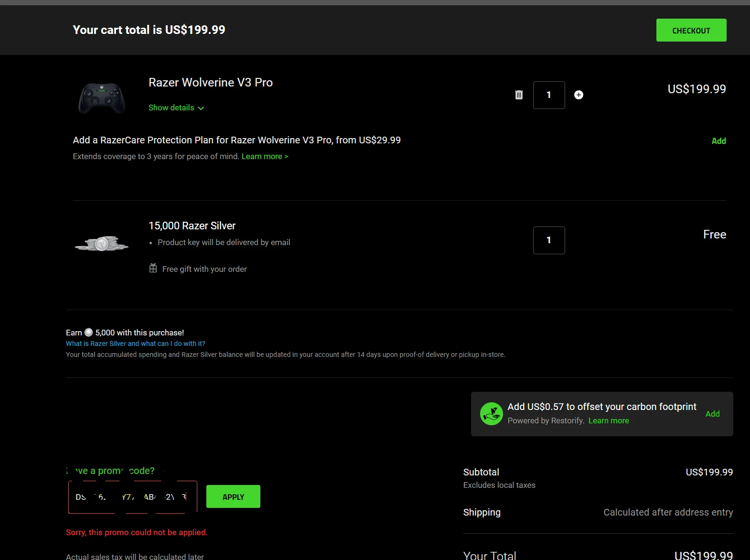
Task: Click the promo code input field
Action: tap(133, 497)
